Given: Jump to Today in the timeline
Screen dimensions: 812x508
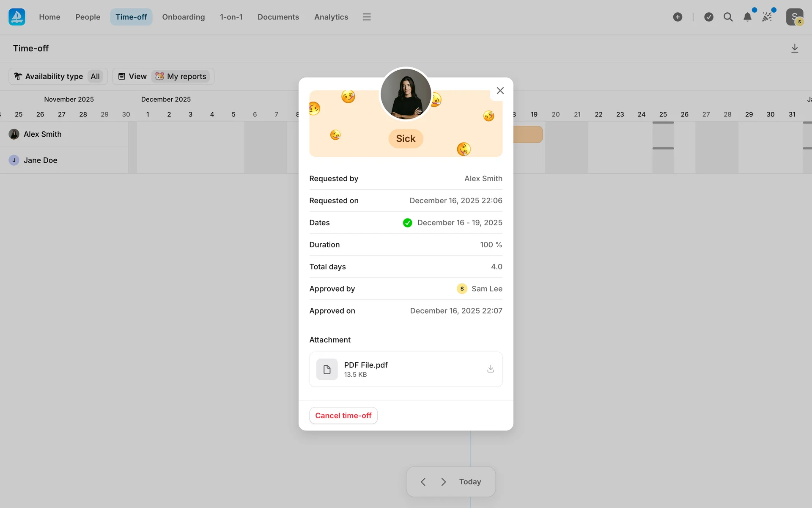Looking at the screenshot, I should [x=470, y=482].
